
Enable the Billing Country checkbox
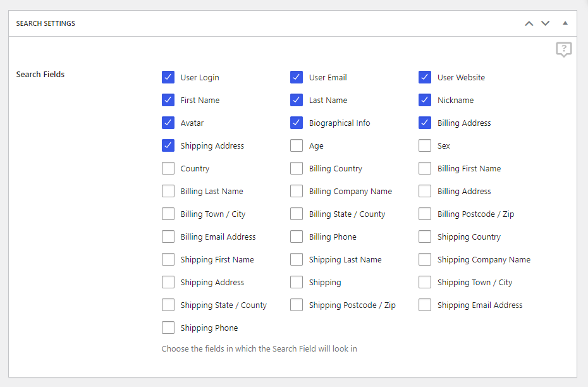pyautogui.click(x=297, y=168)
